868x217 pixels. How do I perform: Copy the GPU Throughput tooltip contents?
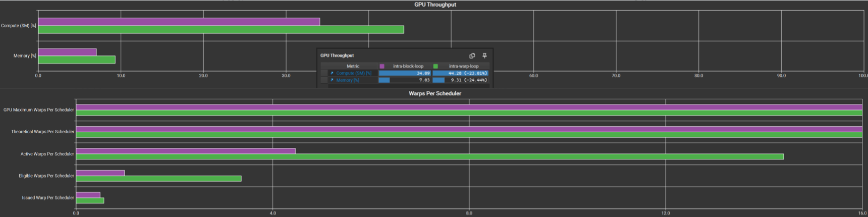[x=472, y=56]
